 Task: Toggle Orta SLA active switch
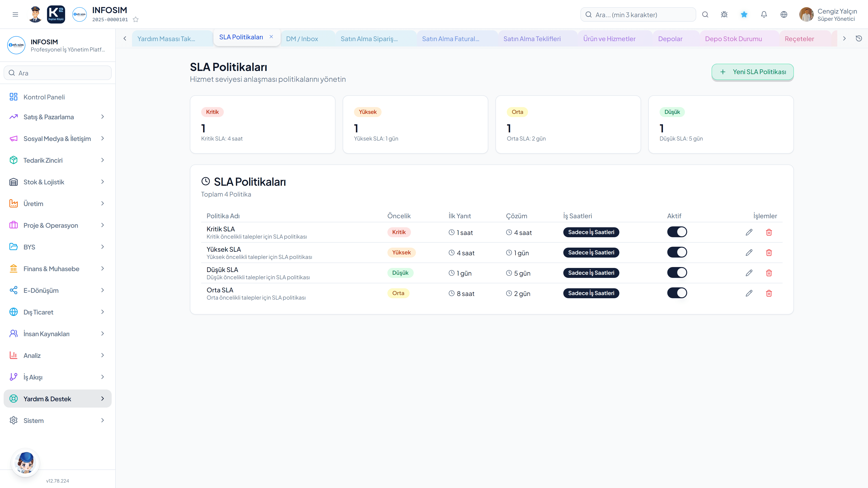point(677,293)
